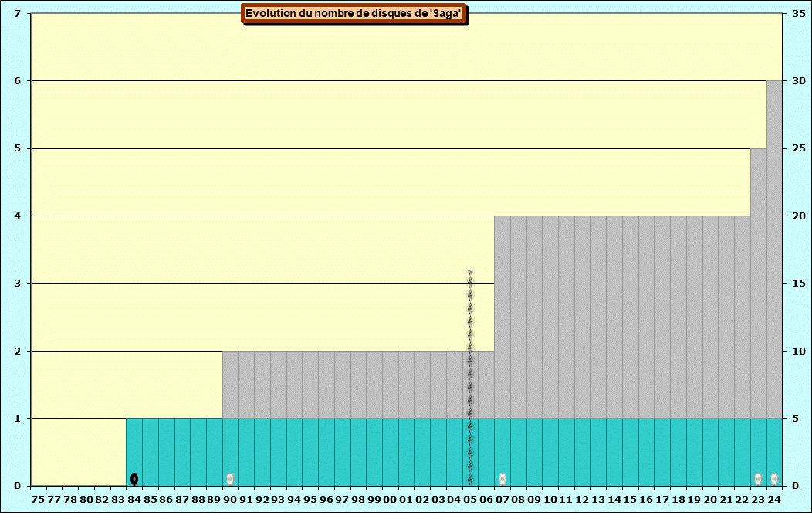The width and height of the screenshot is (812, 513).
Task: Click the chart title 'Evolution du nombre de disques de Saga'
Action: 354,13
